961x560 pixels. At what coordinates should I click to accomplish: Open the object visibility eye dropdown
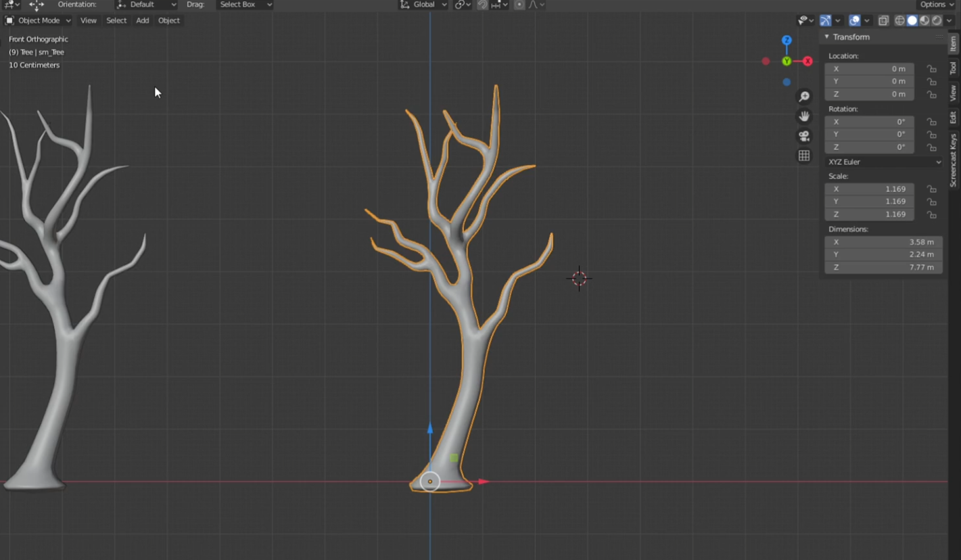click(x=805, y=20)
